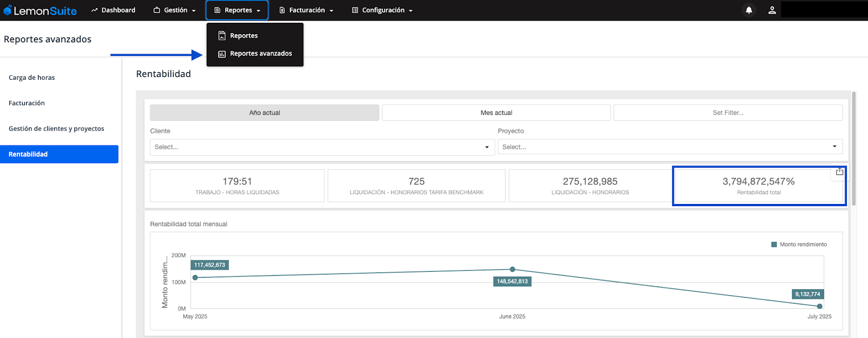Click the 725 tarifa benchmark card
This screenshot has height=338, width=868.
417,186
